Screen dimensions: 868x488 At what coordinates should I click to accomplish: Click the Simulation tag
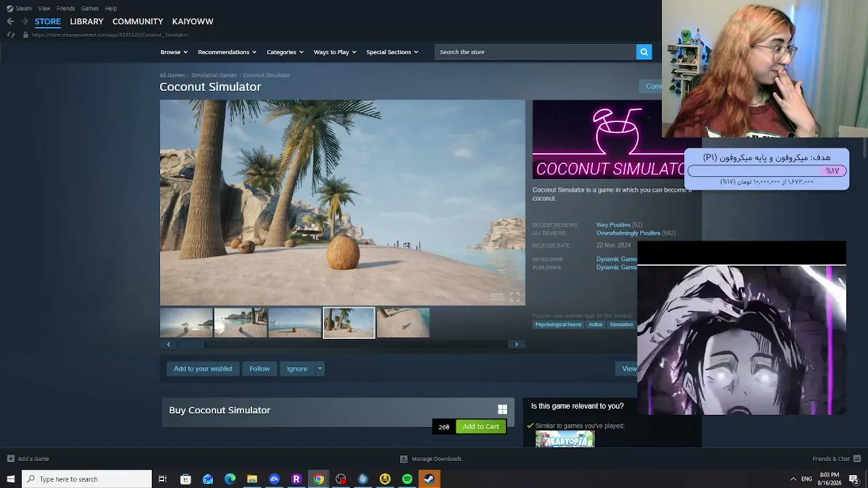point(621,325)
